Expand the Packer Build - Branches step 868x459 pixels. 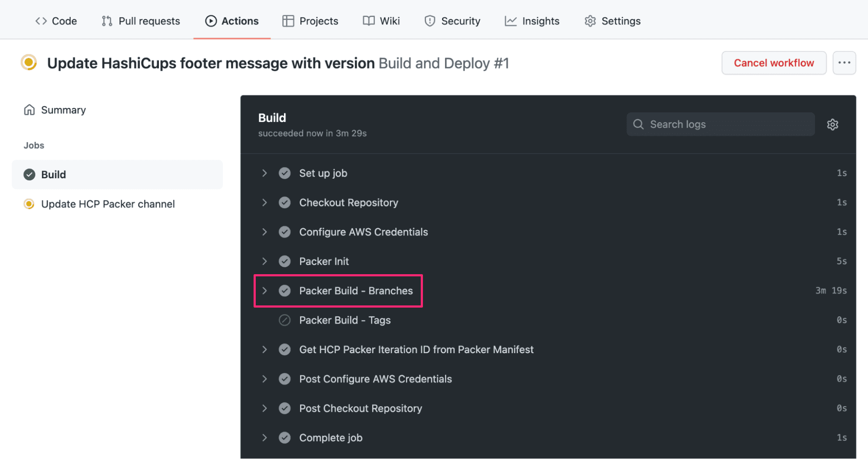pos(264,291)
